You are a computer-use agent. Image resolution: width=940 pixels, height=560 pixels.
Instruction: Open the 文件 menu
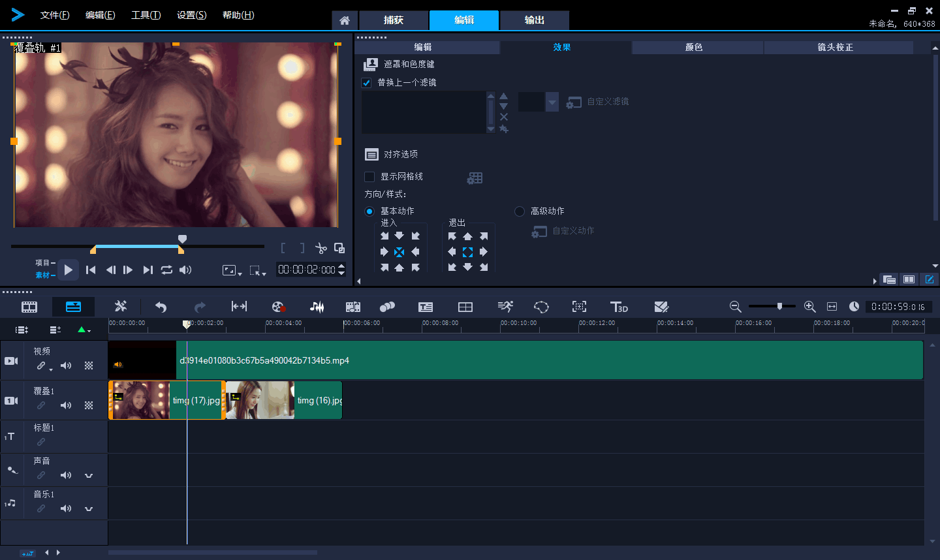pyautogui.click(x=55, y=15)
